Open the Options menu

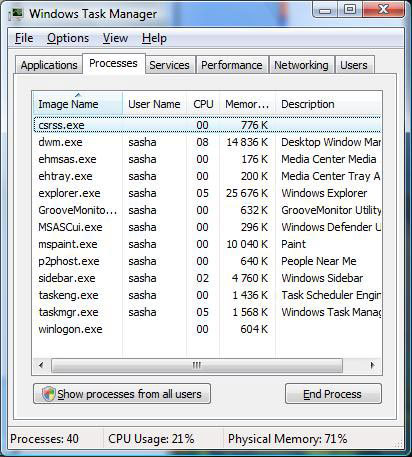click(x=68, y=38)
